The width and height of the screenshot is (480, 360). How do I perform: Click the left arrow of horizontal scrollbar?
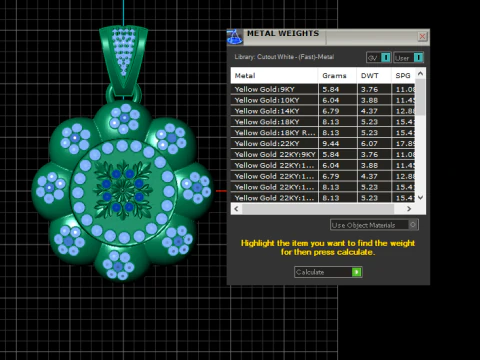[236, 209]
